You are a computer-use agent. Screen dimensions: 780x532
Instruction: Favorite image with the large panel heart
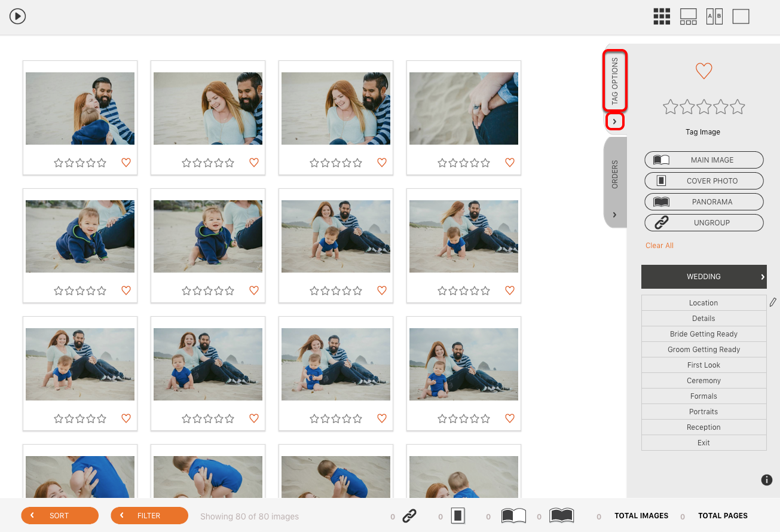tap(704, 71)
